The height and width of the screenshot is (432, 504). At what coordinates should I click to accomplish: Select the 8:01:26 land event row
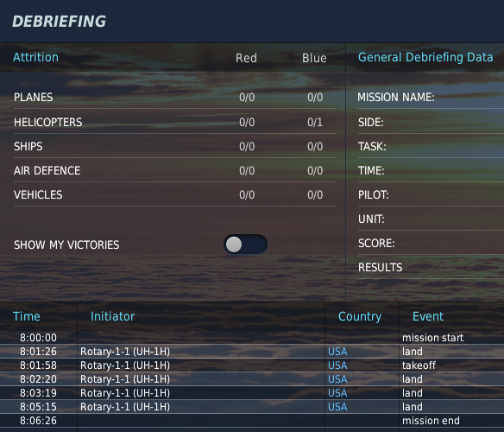(252, 352)
